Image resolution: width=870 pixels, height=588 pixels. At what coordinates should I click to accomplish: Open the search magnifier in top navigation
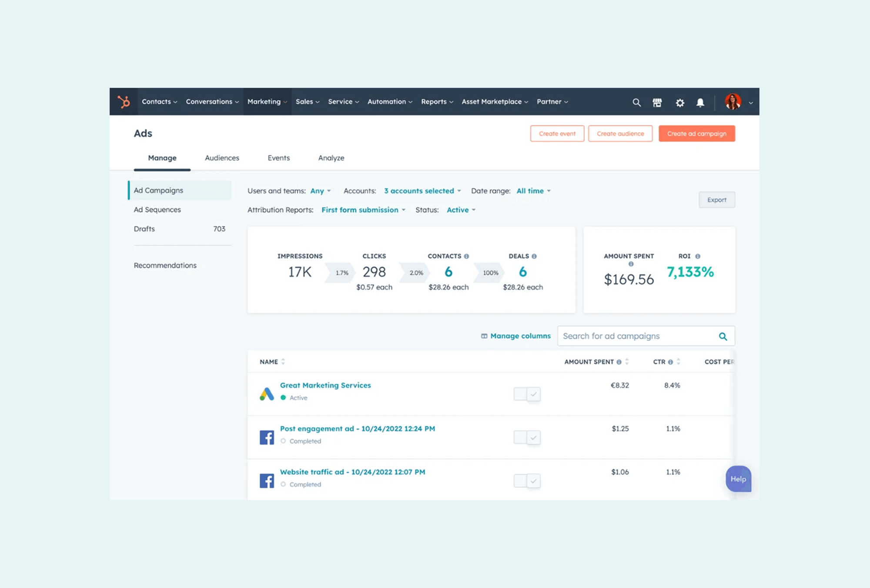pos(636,103)
